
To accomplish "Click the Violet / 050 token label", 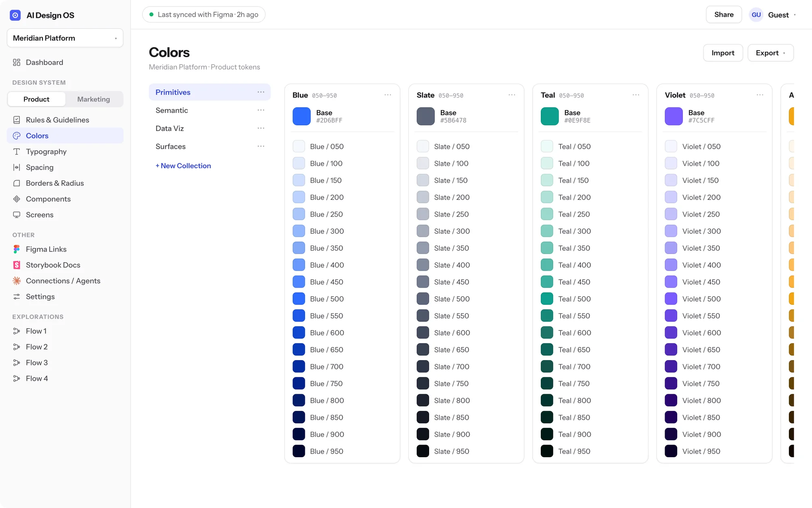I will pyautogui.click(x=701, y=146).
